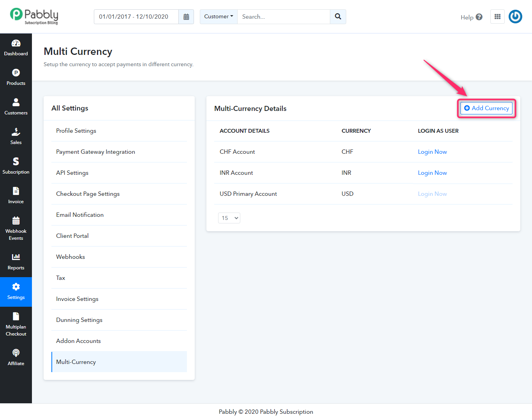Click Login Now for INR Account
The height and width of the screenshot is (420, 532).
[432, 173]
